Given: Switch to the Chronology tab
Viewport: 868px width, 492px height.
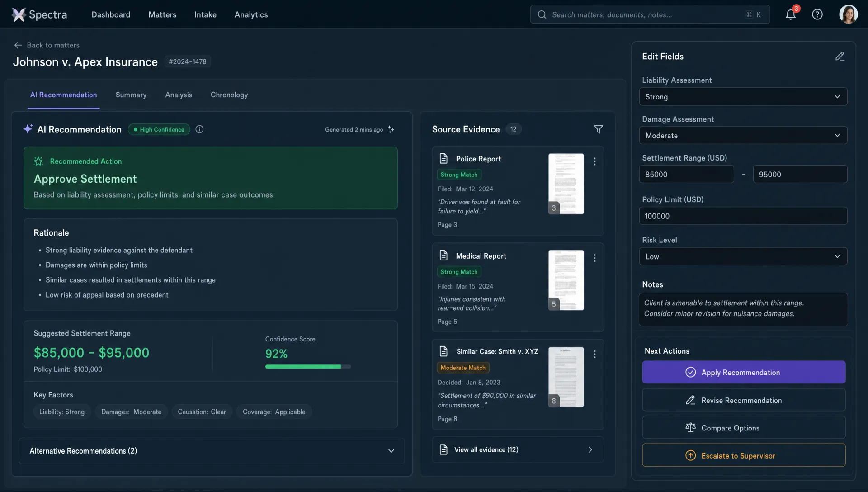Looking at the screenshot, I should pos(229,95).
